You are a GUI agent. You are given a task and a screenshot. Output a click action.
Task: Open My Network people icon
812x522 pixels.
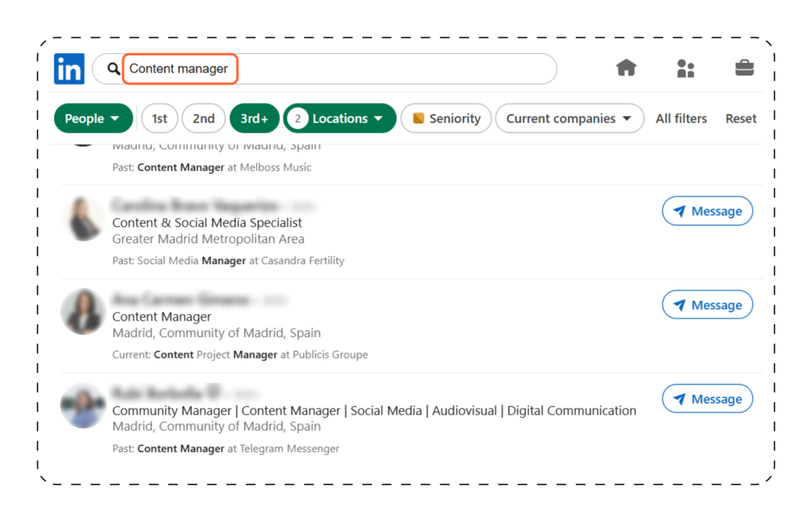[x=685, y=68]
